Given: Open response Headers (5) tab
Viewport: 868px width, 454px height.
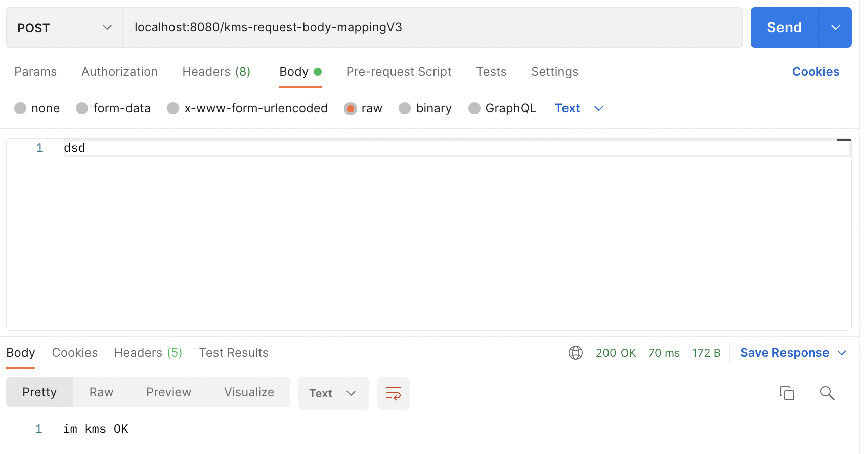Looking at the screenshot, I should tap(148, 353).
